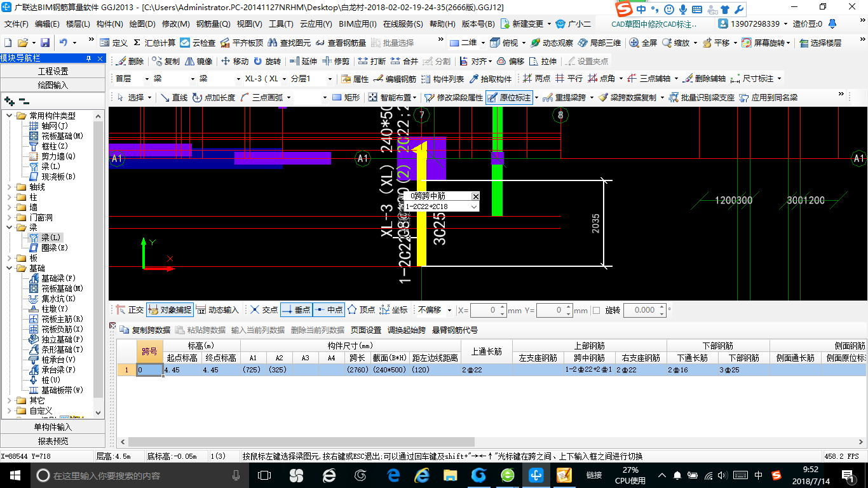Toggle 垂点 perpendicular snap
Viewport: 868px width, 488px height.
point(296,310)
